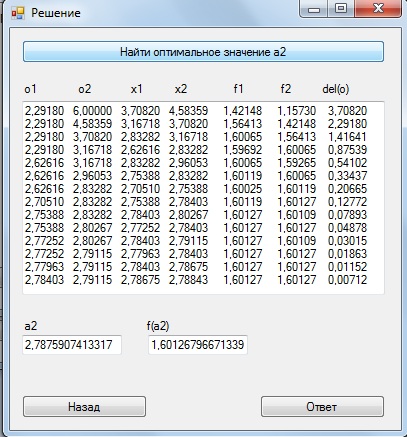Viewport: 407px width, 437px height.
Task: Click the value 0,07893 in the del(o) column
Action: pyautogui.click(x=347, y=215)
